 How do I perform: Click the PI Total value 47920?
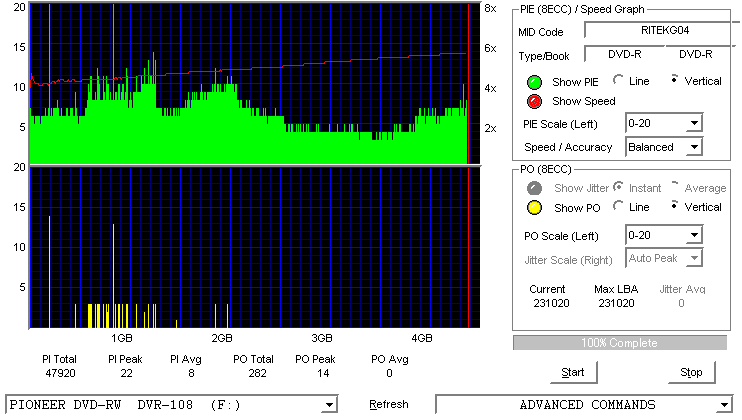(60, 373)
